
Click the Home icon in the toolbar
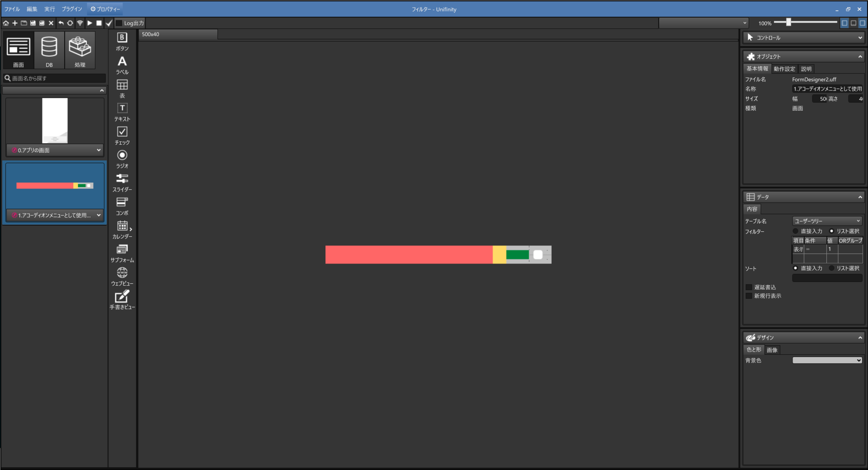6,23
